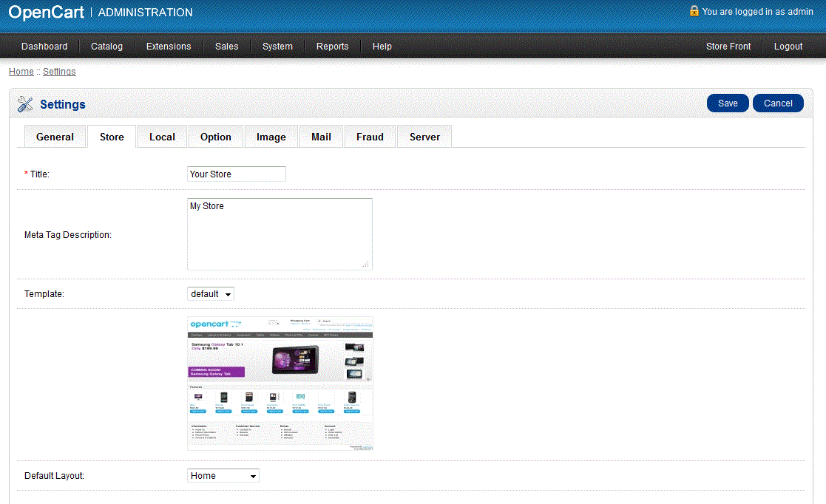The height and width of the screenshot is (504, 826).
Task: Cancel the settings changes
Action: [x=777, y=103]
